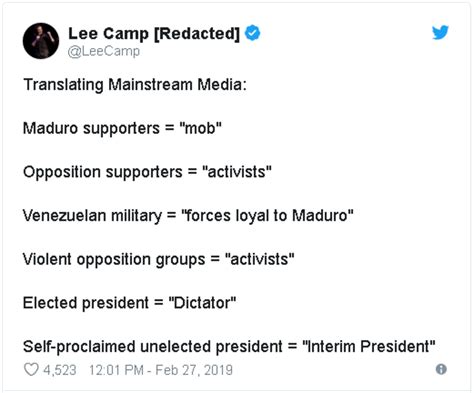The width and height of the screenshot is (474, 393).
Task: Click the Elected president = "Dictator" line
Action: 129,303
